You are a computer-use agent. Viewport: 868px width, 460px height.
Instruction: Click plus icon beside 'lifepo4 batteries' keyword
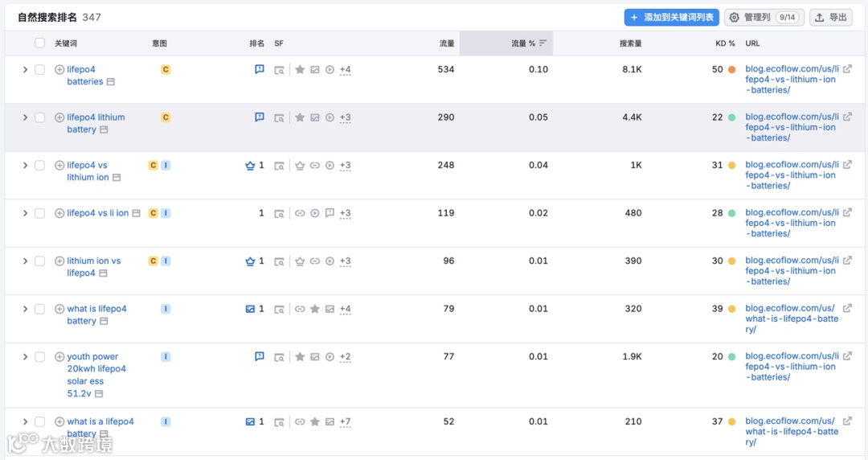click(x=59, y=70)
